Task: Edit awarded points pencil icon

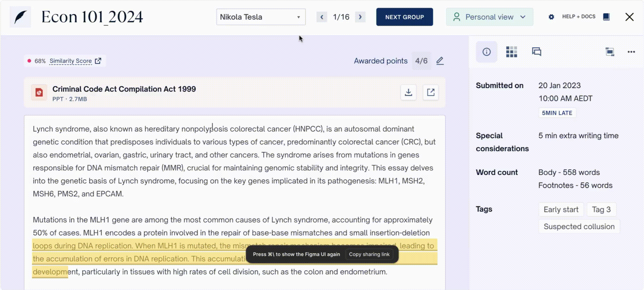Action: coord(440,61)
